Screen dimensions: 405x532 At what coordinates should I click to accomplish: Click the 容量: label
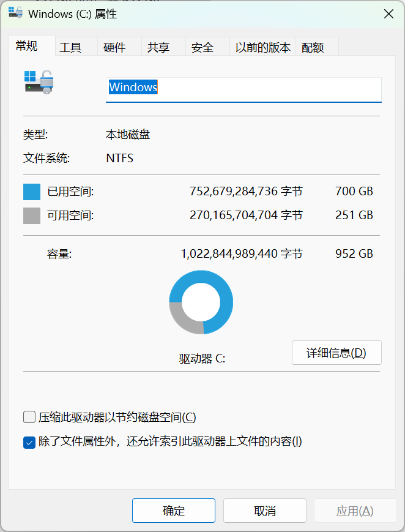[x=59, y=254]
